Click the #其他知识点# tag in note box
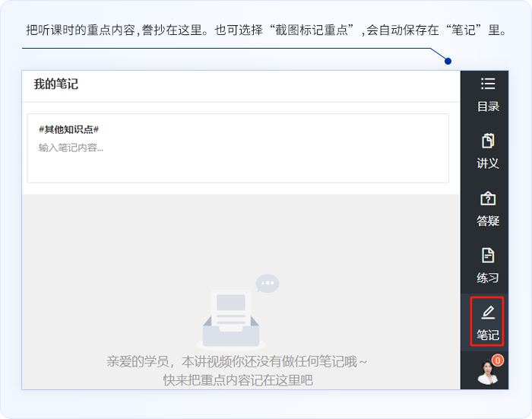The width and height of the screenshot is (532, 419). point(68,129)
